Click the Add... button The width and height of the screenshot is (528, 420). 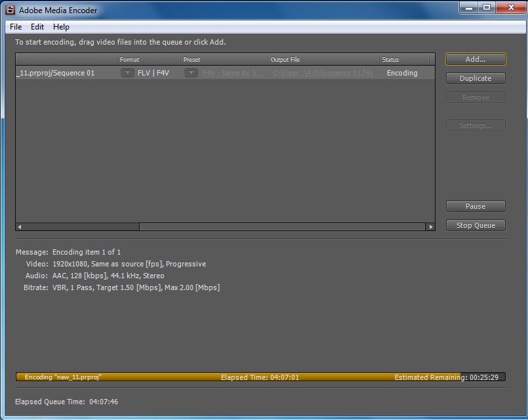point(476,59)
